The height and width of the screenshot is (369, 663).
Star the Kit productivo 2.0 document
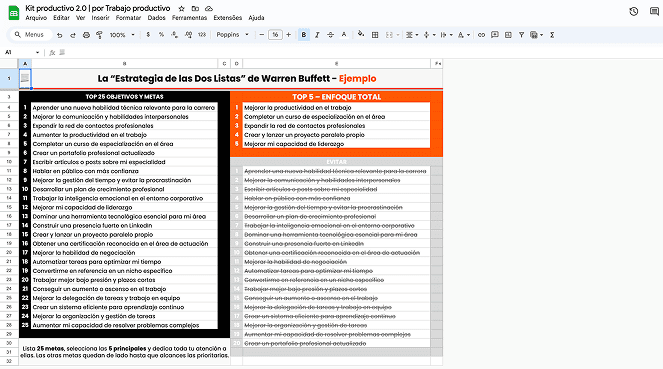[181, 8]
